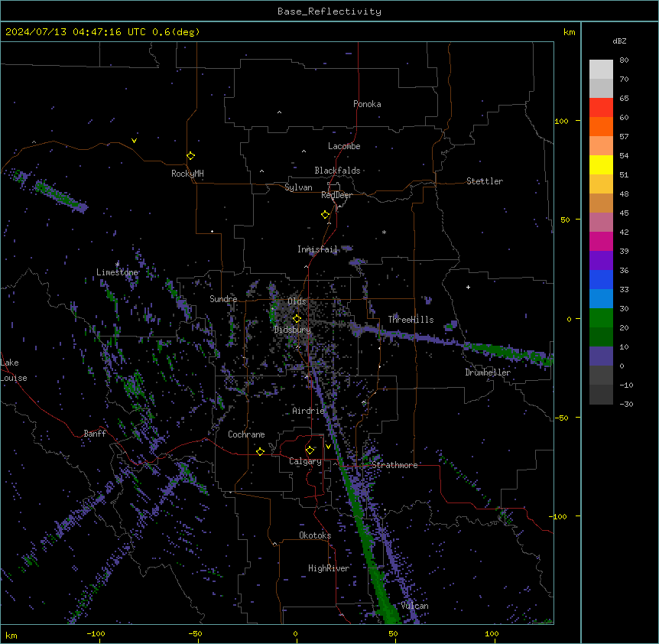This screenshot has width=659, height=644.
Task: Click the light blue 33 dBZ legend swatch
Action: click(601, 298)
